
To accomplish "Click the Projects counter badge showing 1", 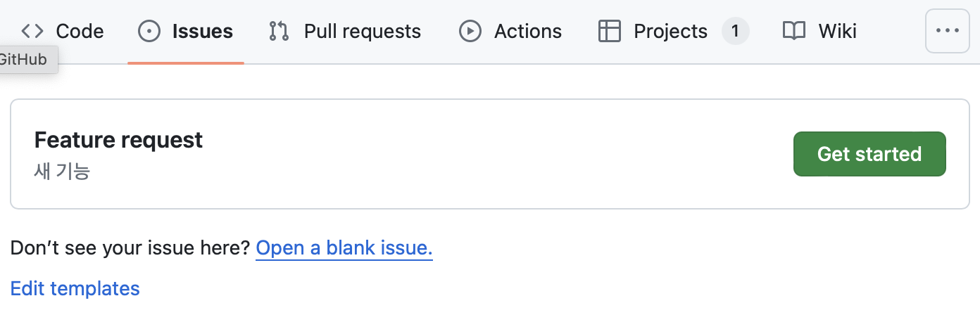I will pos(735,31).
